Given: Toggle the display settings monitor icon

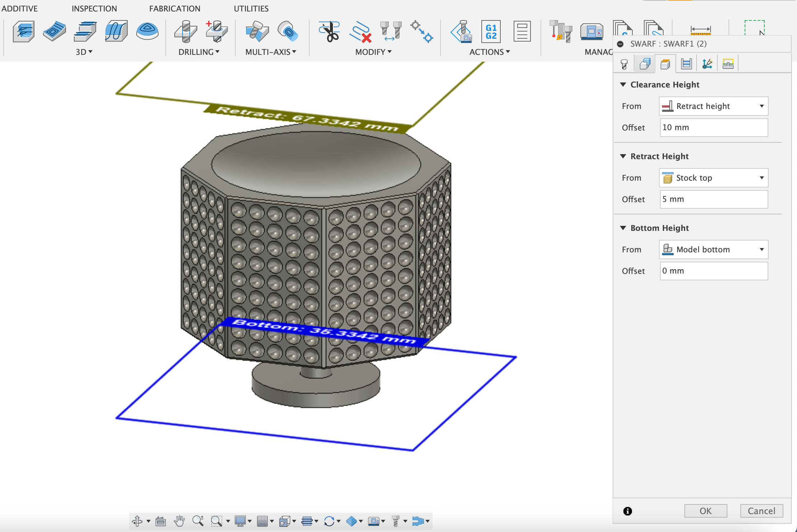Looking at the screenshot, I should pos(241,521).
